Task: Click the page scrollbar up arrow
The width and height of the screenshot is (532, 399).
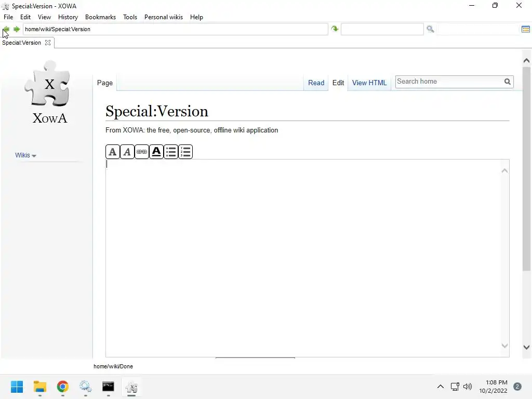Action: (526, 61)
